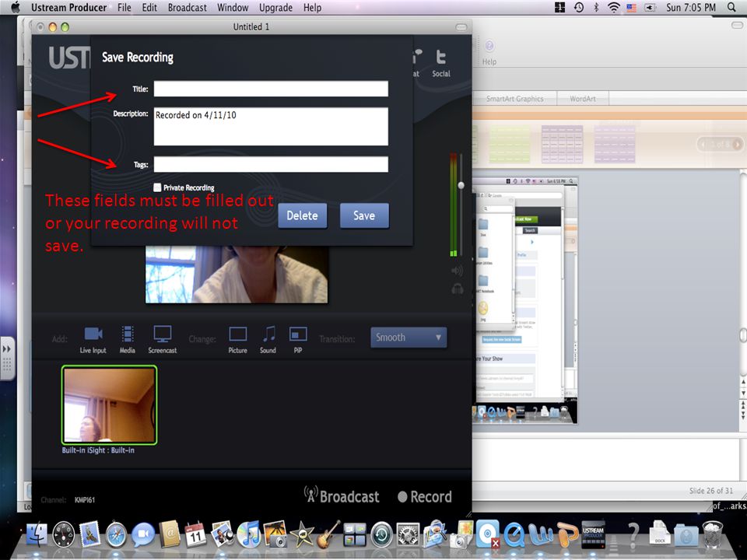This screenshot has width=747, height=560.
Task: Click the live camera preview image
Action: coord(237,275)
